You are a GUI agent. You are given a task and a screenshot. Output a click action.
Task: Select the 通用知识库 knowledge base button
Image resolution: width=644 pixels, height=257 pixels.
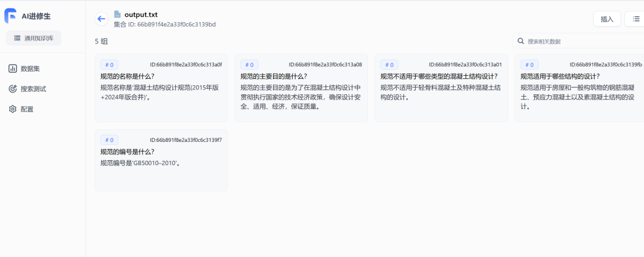[x=33, y=38]
